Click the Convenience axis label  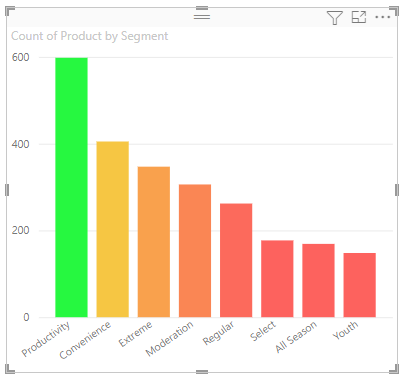click(85, 340)
